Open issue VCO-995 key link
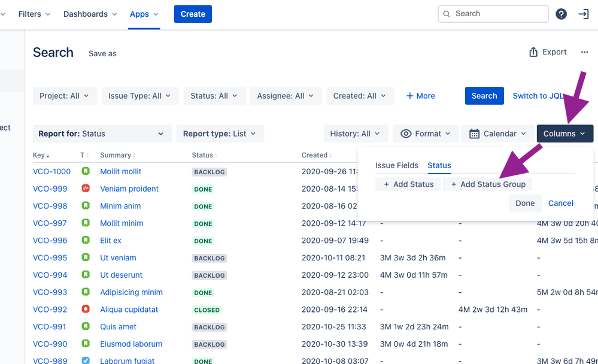The image size is (598, 364). pos(50,258)
